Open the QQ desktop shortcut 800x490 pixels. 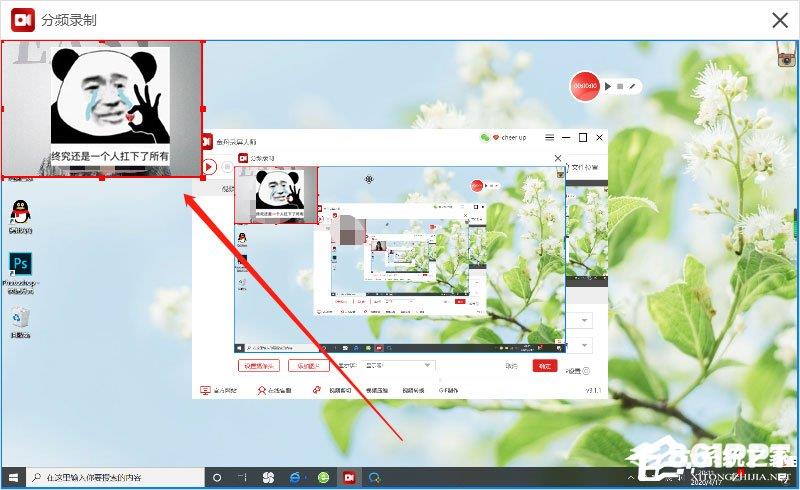click(19, 213)
